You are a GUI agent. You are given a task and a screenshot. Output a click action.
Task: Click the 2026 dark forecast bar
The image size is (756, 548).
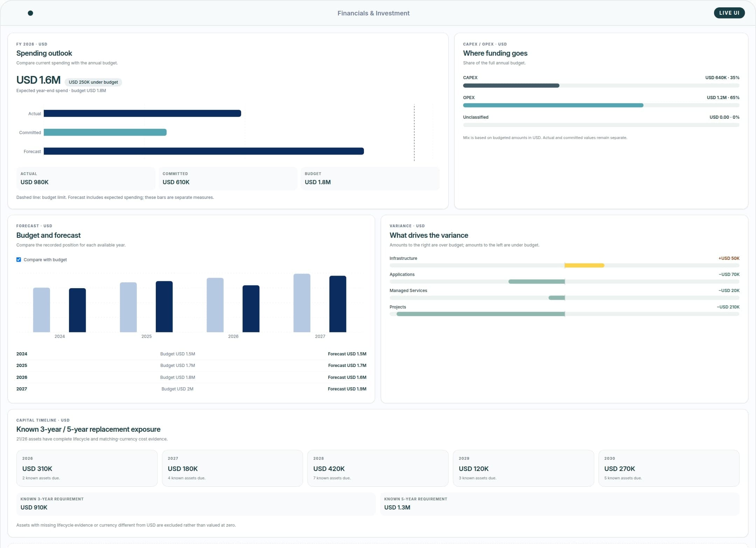[251, 309]
